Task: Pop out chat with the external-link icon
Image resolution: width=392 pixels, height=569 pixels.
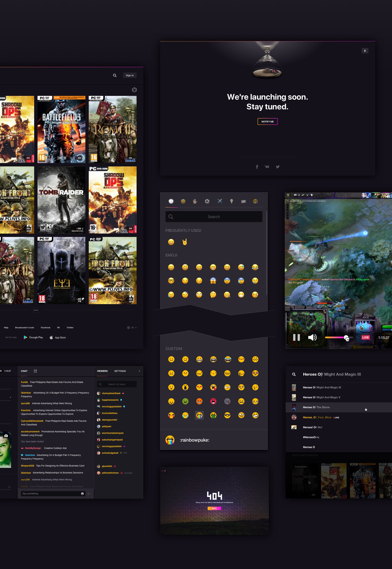Action: click(x=35, y=371)
